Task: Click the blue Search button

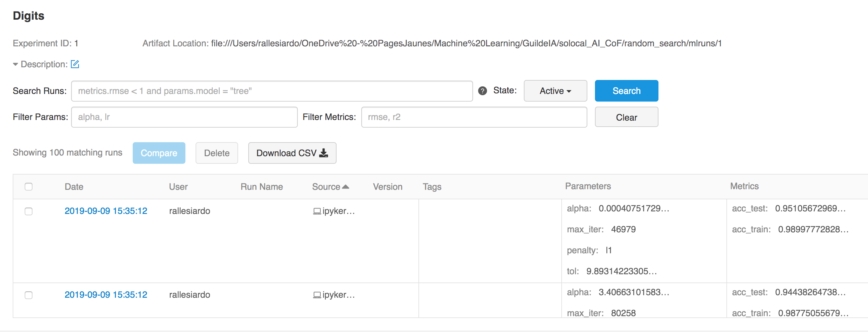Action: 626,90
